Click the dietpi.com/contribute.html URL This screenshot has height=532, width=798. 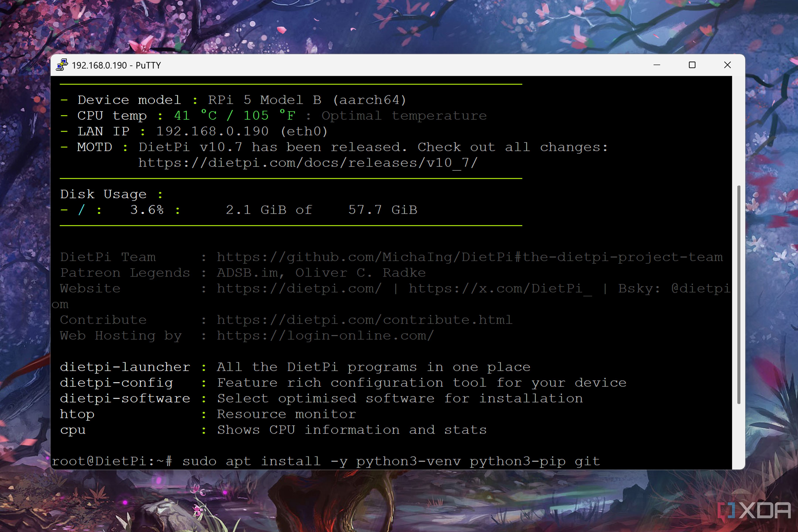tap(365, 320)
